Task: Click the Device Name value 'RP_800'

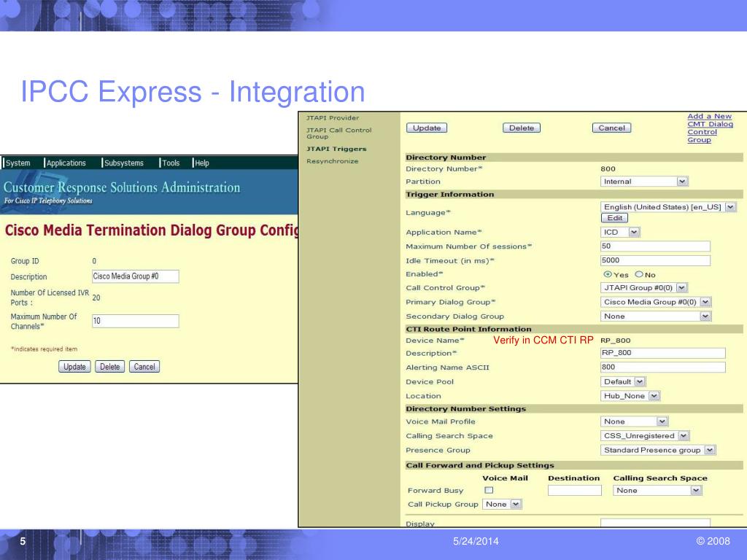Action: [x=616, y=341]
